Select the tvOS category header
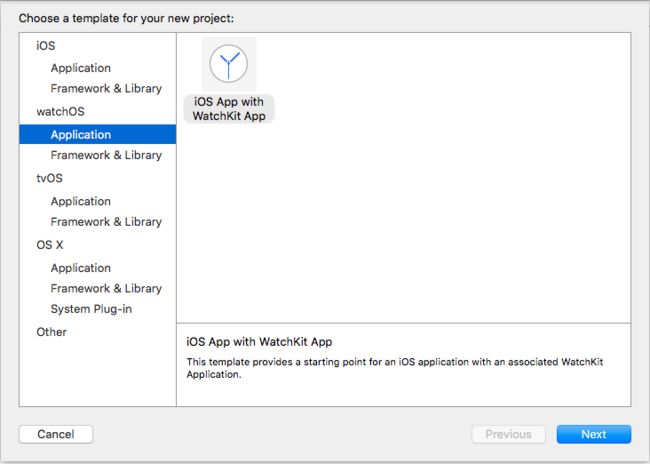The height and width of the screenshot is (464, 650). [x=49, y=178]
